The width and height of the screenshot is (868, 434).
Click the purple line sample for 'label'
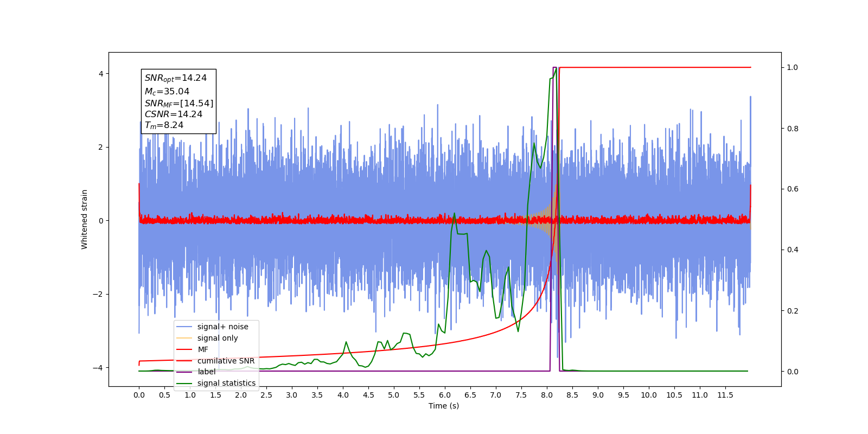pos(184,372)
